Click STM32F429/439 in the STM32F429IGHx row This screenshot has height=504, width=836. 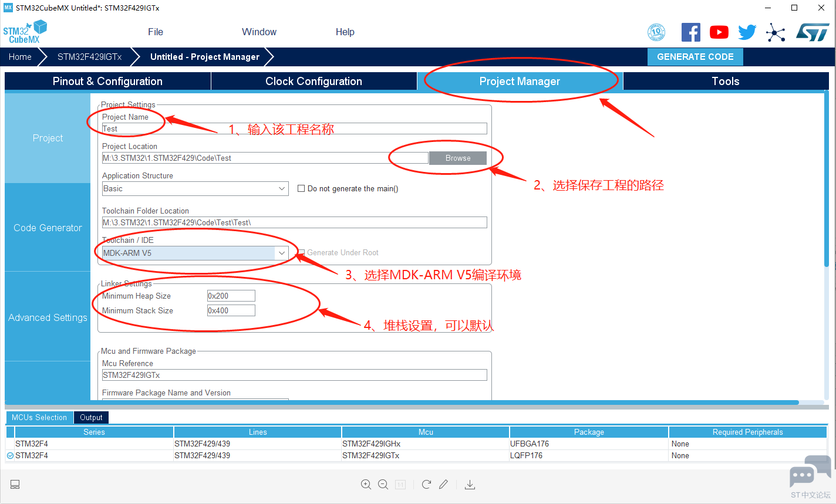[258, 444]
